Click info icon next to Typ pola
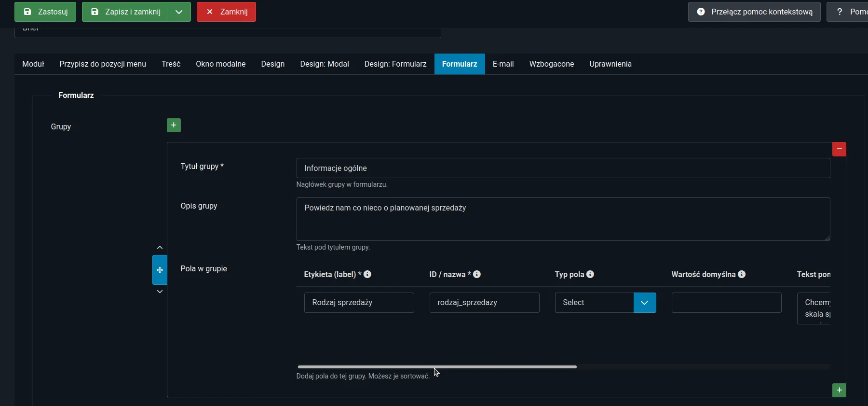 (x=590, y=274)
